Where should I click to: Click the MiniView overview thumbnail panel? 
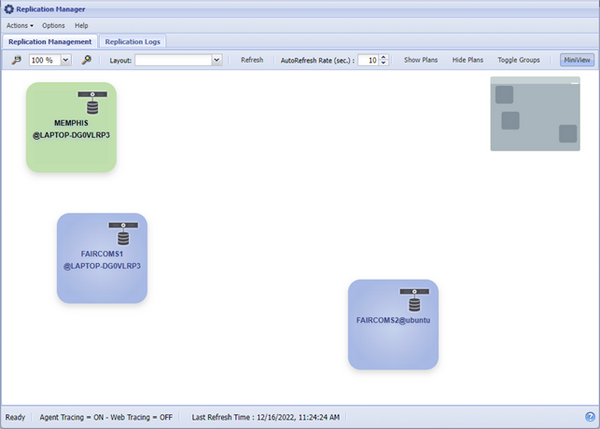(x=535, y=114)
